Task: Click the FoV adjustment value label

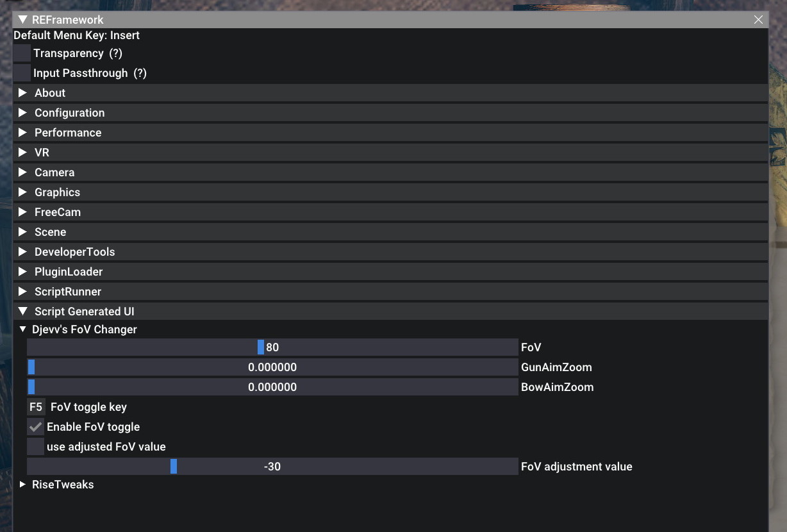Action: [x=577, y=467]
